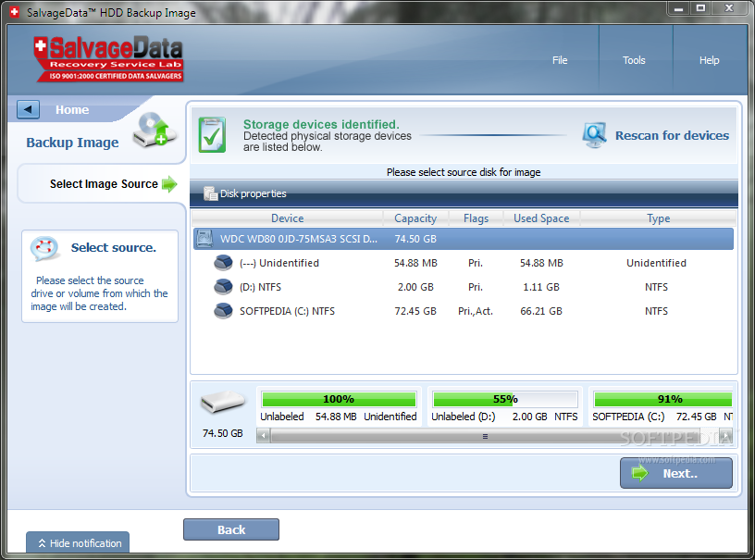
Task: Click the 74.50 GB capacity cell
Action: (x=415, y=239)
